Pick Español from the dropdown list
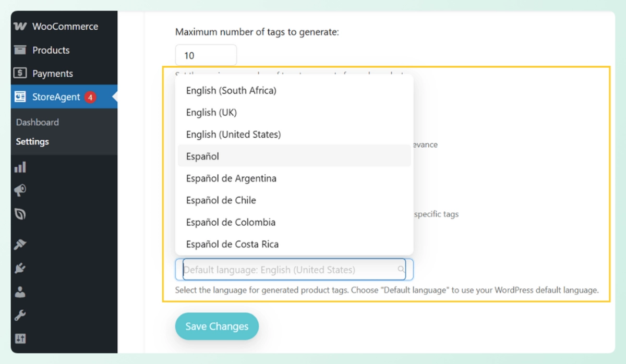The width and height of the screenshot is (626, 364). [x=202, y=156]
